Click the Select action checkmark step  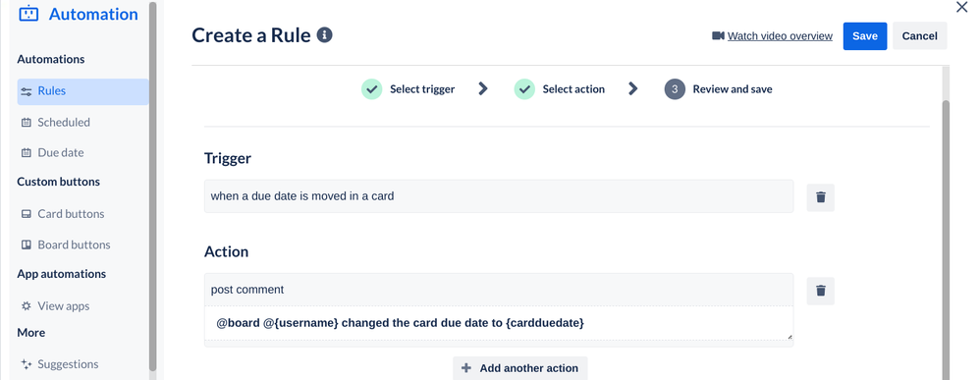(x=525, y=89)
